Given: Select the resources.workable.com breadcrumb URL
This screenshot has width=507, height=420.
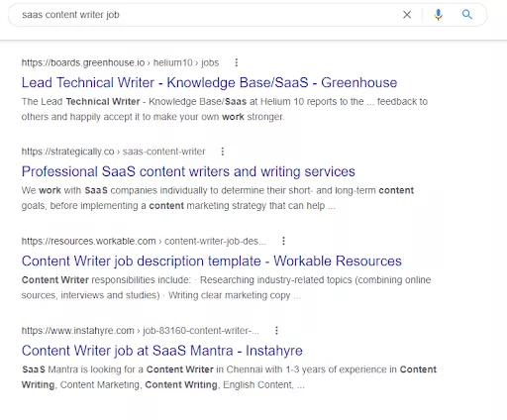Looking at the screenshot, I should point(144,241).
